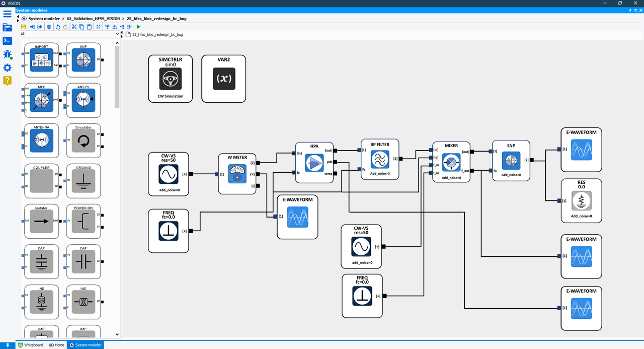Image resolution: width=644 pixels, height=349 pixels.
Task: Click the W METER [V] port
Action: click(x=258, y=174)
